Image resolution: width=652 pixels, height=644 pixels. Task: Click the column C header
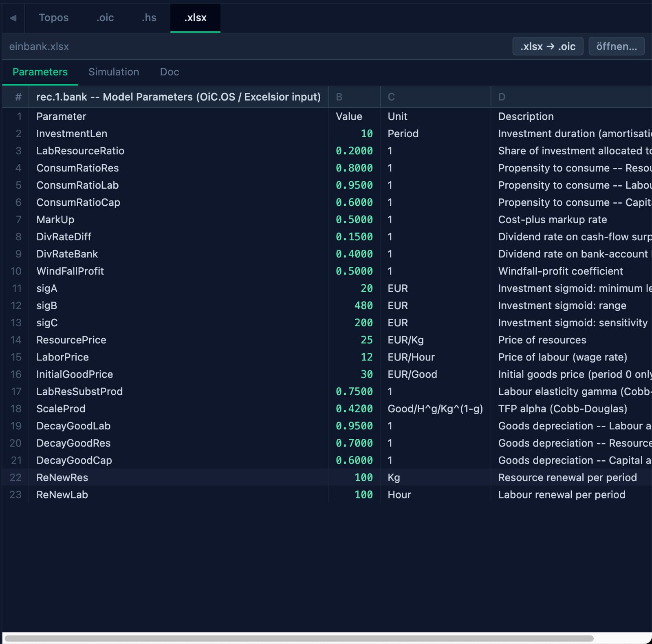click(436, 97)
